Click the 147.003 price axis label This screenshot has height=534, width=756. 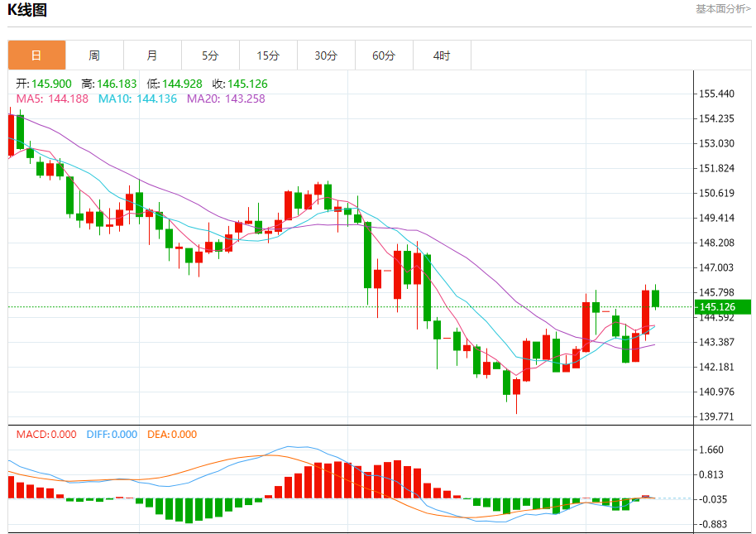click(717, 267)
